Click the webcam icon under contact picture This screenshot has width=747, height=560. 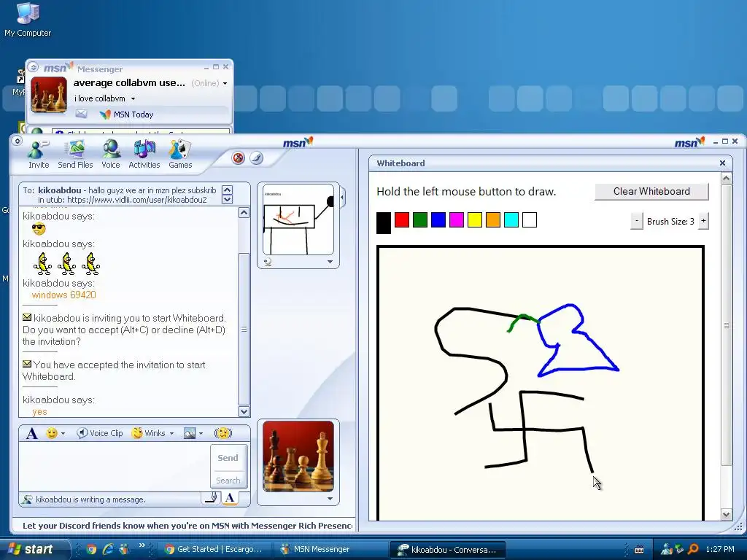[x=268, y=262]
